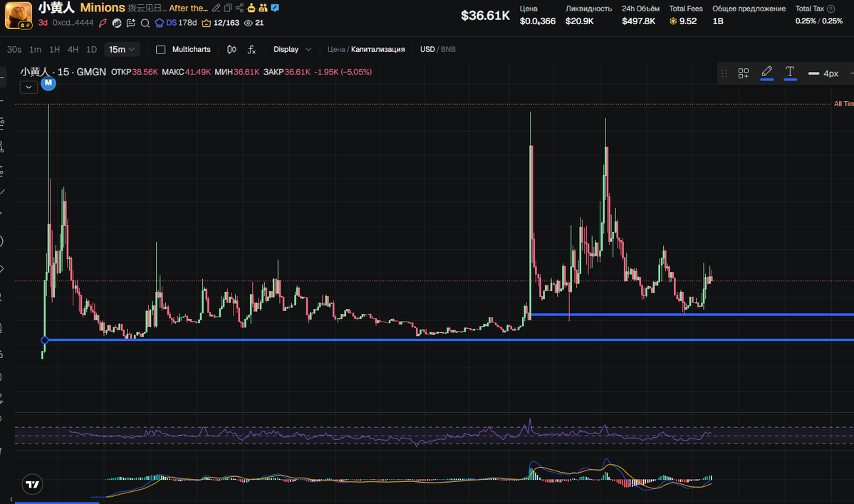Toggle the eye watch counter showing 21
Screen dimensions: 854x504
254,23
